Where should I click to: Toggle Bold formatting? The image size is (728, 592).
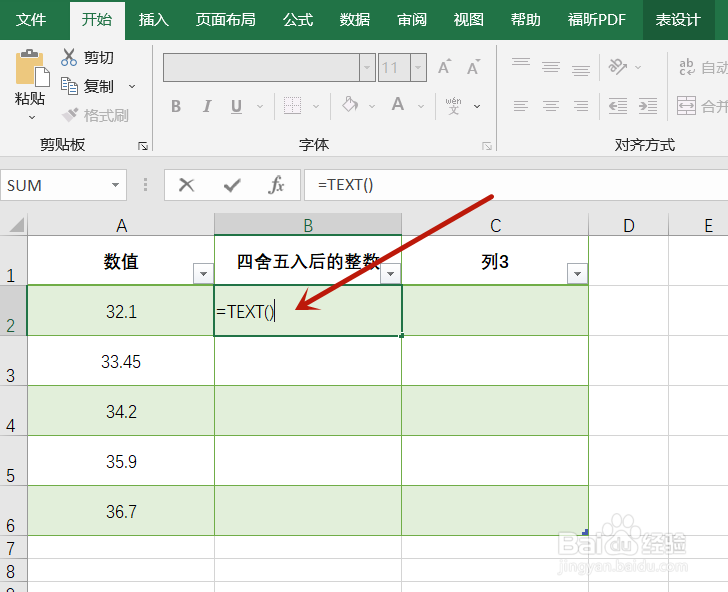176,106
